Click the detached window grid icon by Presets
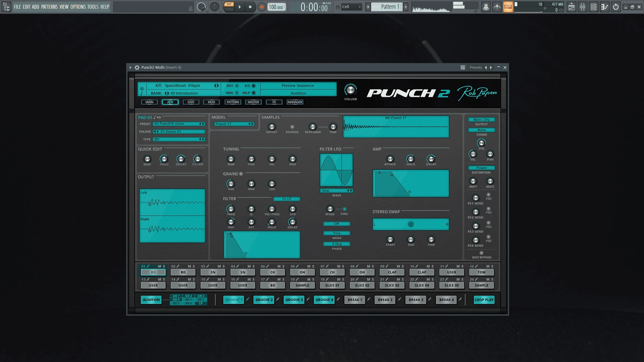644x362 pixels. [x=463, y=67]
